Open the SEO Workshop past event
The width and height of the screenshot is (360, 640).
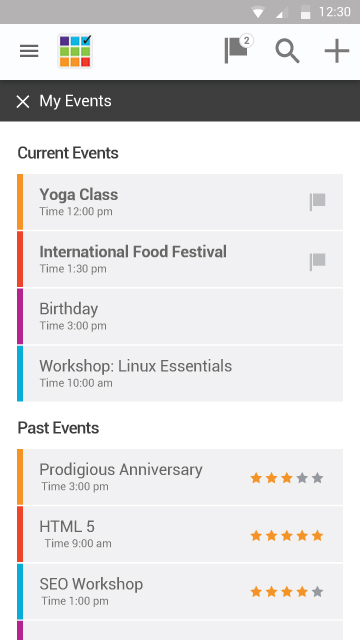tap(180, 592)
